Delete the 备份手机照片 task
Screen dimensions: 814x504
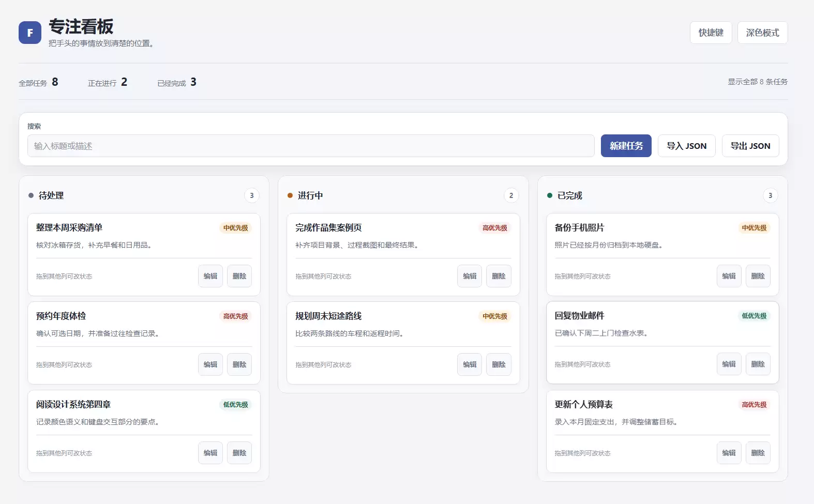point(758,276)
